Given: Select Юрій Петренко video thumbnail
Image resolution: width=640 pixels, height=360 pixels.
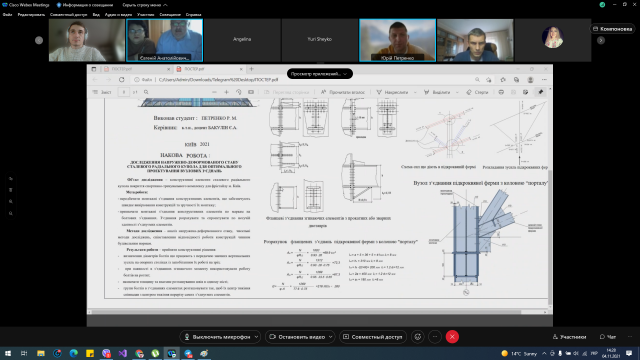Looking at the screenshot, I should 397,40.
